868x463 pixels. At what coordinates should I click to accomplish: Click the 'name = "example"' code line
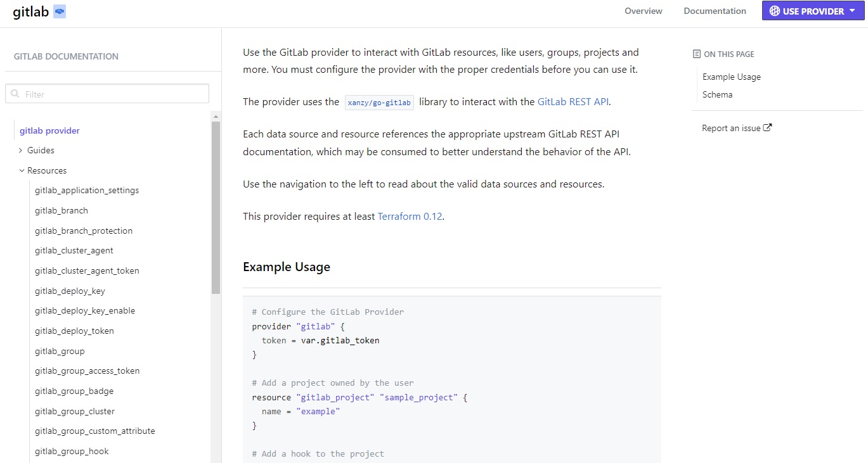click(x=301, y=411)
